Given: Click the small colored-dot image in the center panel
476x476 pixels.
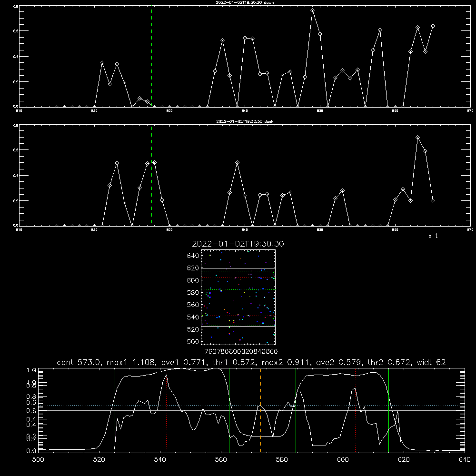Looking at the screenshot, I should tap(238, 297).
